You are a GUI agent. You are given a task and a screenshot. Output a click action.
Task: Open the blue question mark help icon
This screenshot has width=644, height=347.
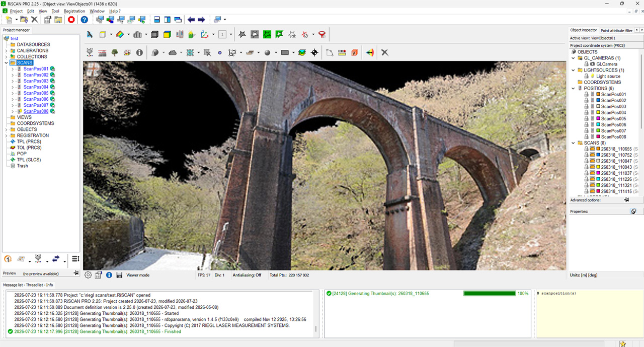pos(84,20)
